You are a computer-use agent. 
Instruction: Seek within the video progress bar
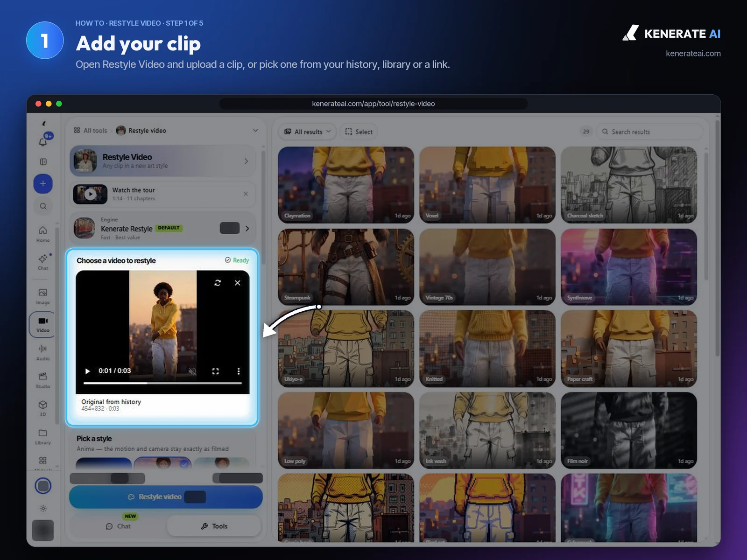click(x=162, y=383)
